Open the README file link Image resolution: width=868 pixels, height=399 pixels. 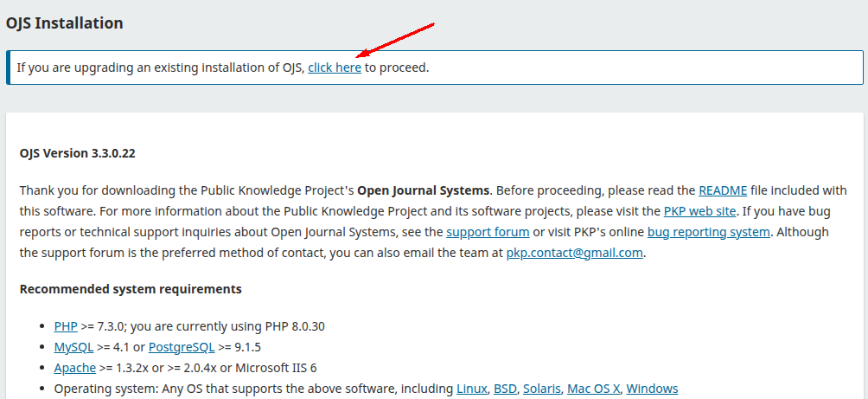point(723,190)
